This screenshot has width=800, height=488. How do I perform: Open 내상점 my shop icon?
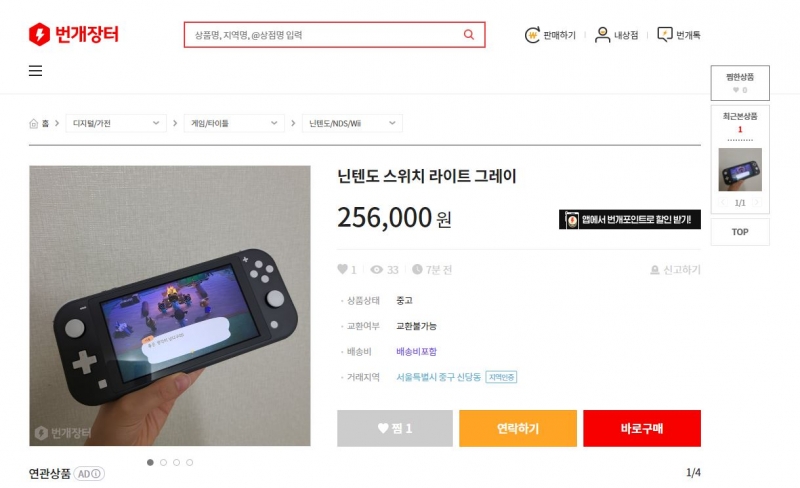pyautogui.click(x=602, y=35)
